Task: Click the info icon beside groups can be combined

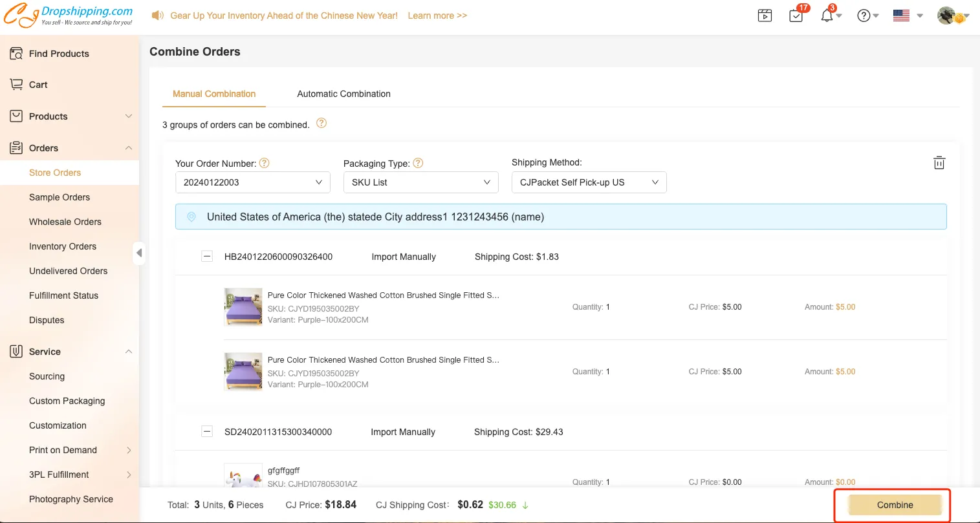Action: tap(321, 123)
